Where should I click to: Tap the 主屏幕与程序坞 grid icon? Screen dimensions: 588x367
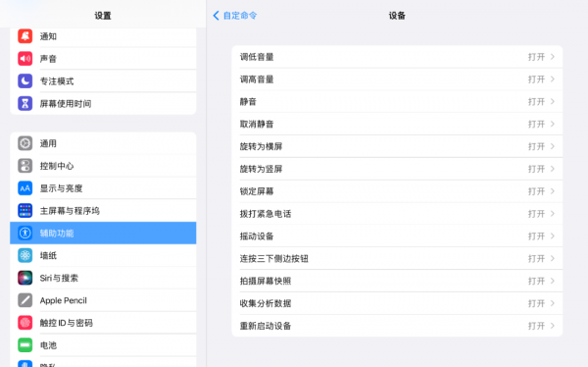[x=25, y=211]
